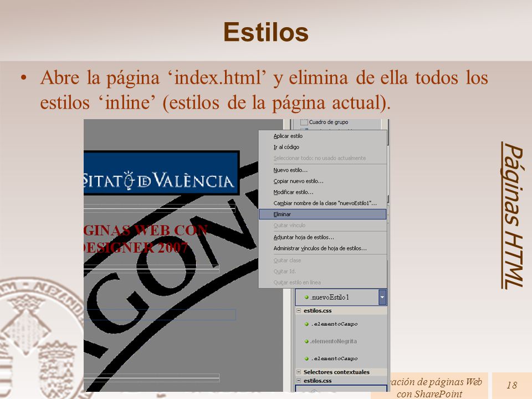Click the 'Estilos' slide title
Viewport: 532px width, 399px height.
click(265, 32)
